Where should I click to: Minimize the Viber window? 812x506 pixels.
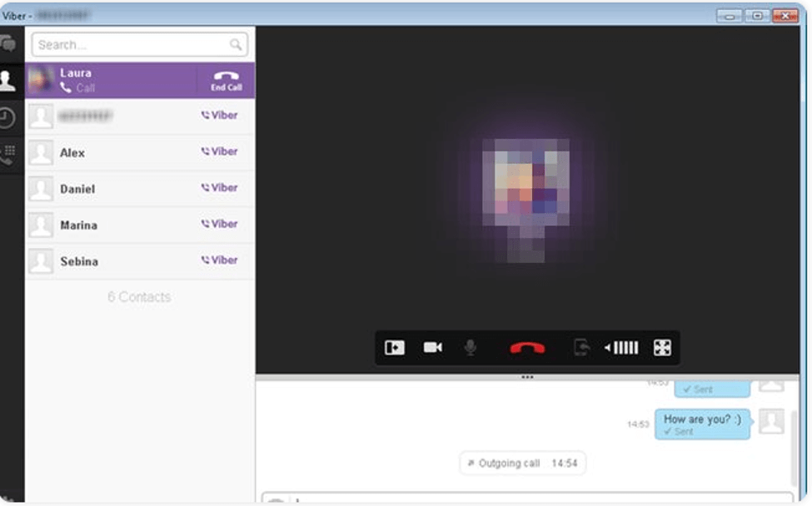point(730,16)
